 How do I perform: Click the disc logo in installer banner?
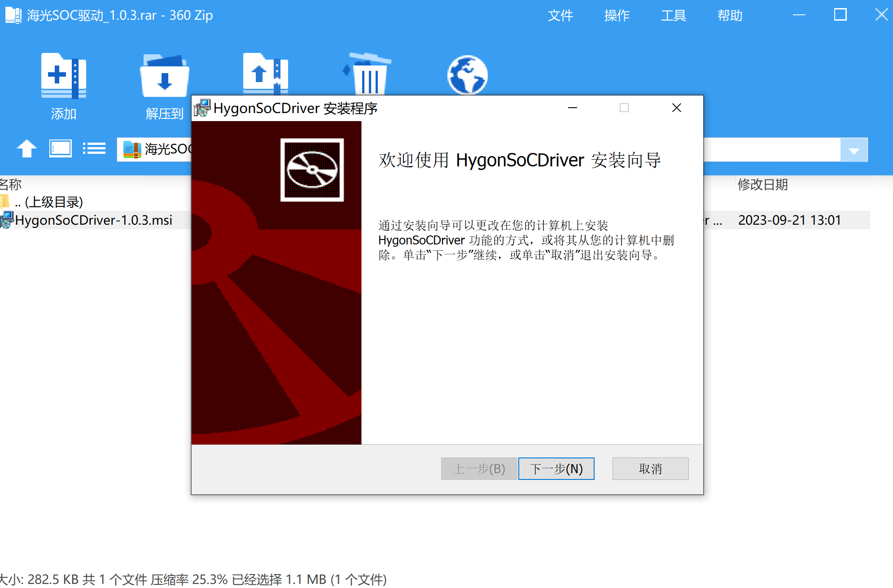click(312, 170)
